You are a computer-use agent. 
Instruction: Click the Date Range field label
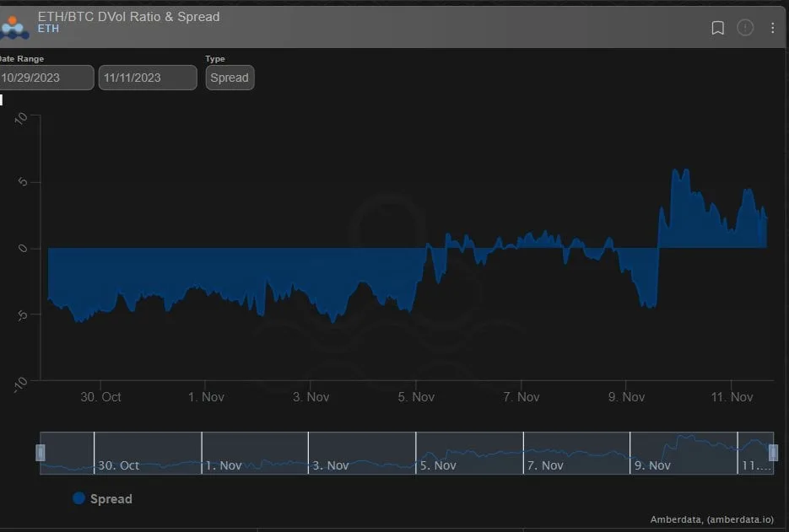(x=22, y=59)
